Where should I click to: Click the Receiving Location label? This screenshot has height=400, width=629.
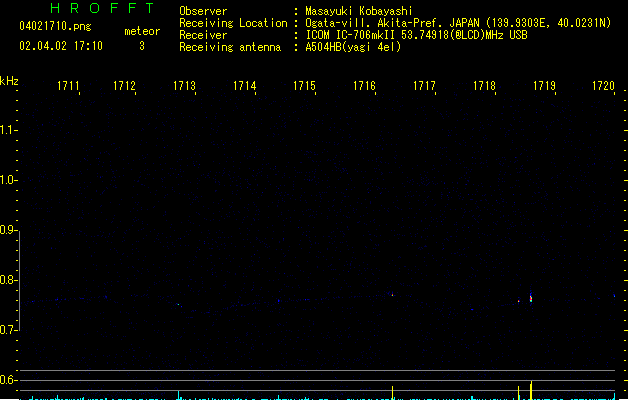[233, 23]
